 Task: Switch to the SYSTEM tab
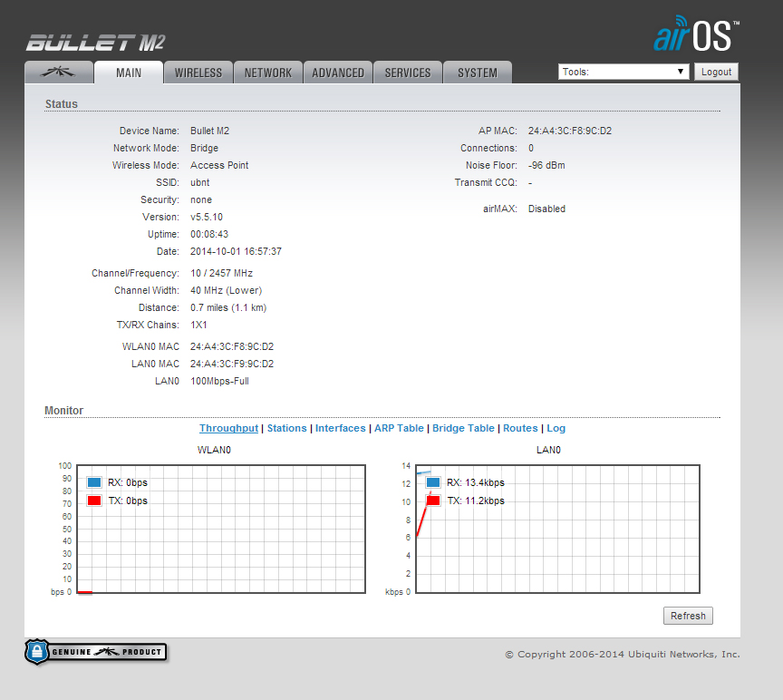point(478,73)
